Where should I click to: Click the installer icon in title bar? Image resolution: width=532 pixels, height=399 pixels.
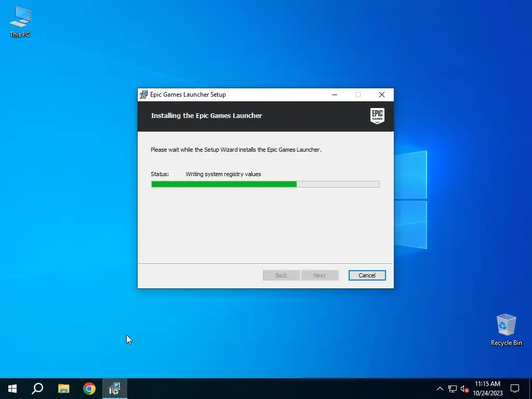143,95
